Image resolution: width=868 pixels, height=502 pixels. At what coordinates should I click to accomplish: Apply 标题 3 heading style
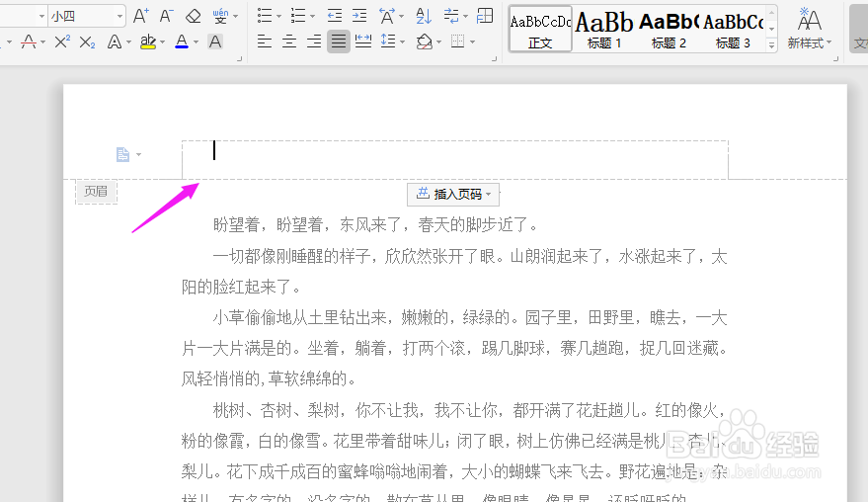click(x=733, y=30)
